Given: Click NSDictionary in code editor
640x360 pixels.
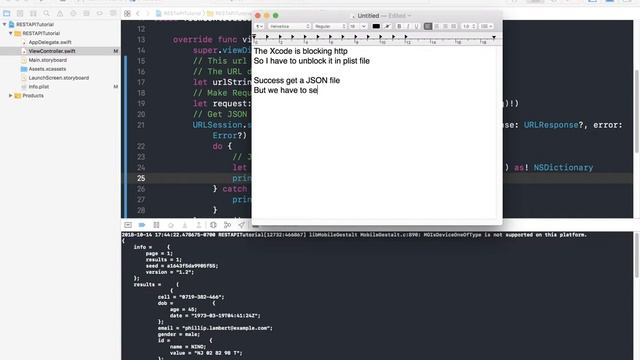Looking at the screenshot, I should (x=563, y=167).
